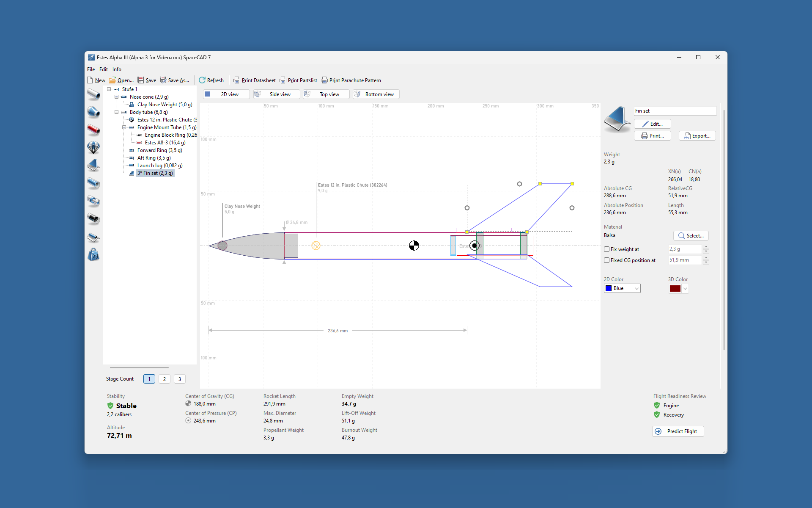Click the transition cone icon in the sidebar
The height and width of the screenshot is (508, 812).
coord(93,112)
